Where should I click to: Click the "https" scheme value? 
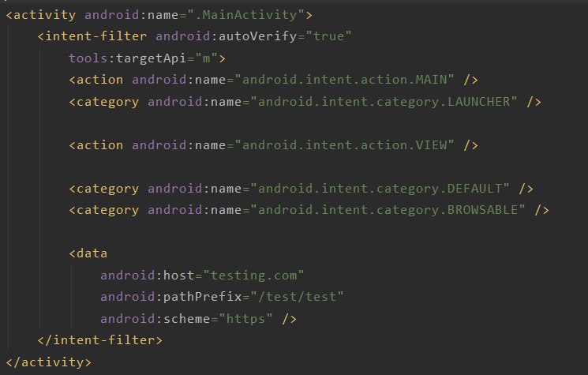245,319
